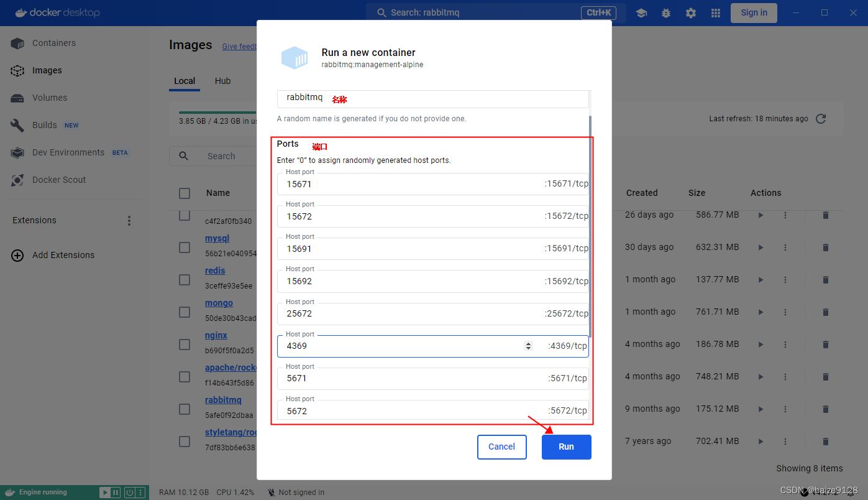Open the apps grid icon in title bar
868x500 pixels.
click(x=716, y=12)
